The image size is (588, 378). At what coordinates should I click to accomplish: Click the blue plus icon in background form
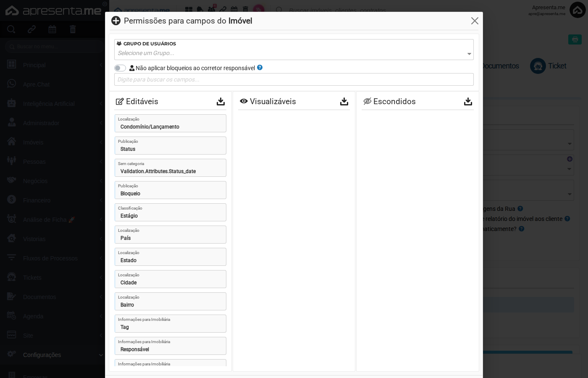point(570,159)
